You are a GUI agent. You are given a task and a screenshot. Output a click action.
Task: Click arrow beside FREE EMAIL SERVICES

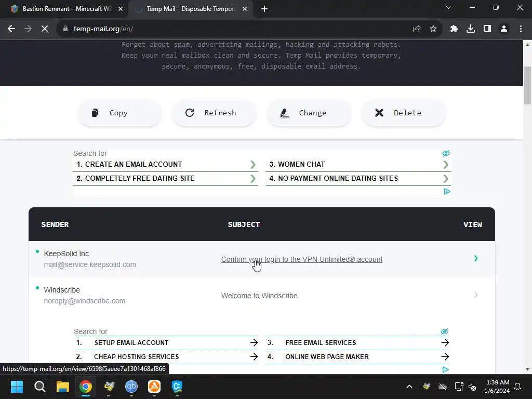click(x=445, y=343)
